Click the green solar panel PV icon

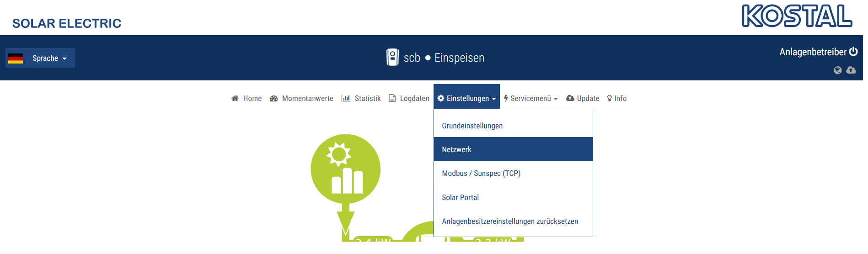(x=345, y=169)
